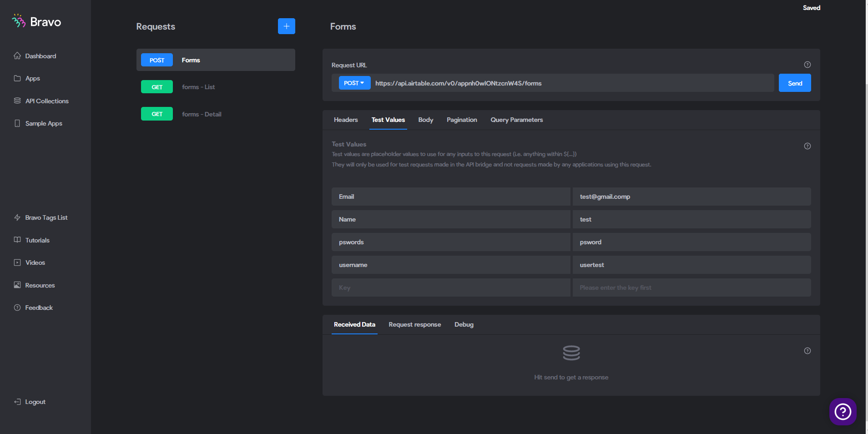
Task: Open the purple help chat bubble
Action: click(x=843, y=412)
